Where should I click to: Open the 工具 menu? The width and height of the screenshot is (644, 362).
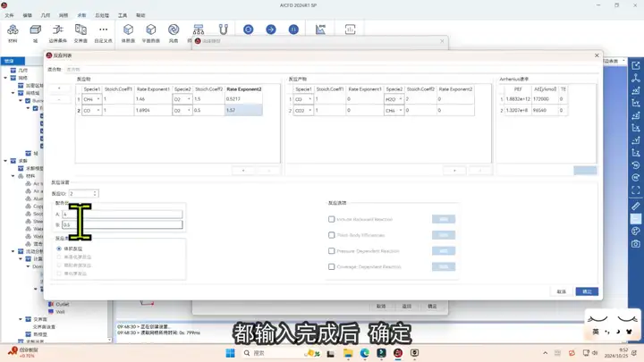pos(123,15)
